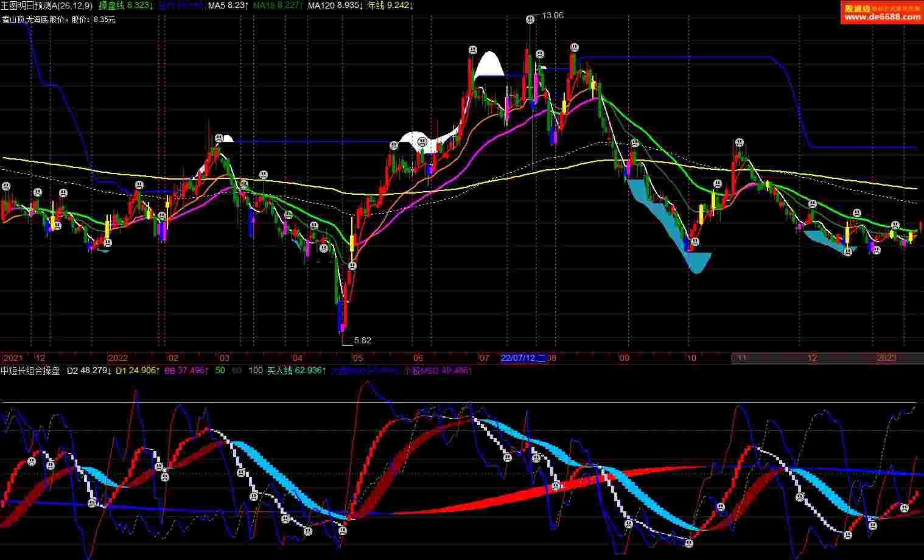The height and width of the screenshot is (560, 924).
Task: Click the 操盘线 8.323 legend label
Action: [125, 5]
